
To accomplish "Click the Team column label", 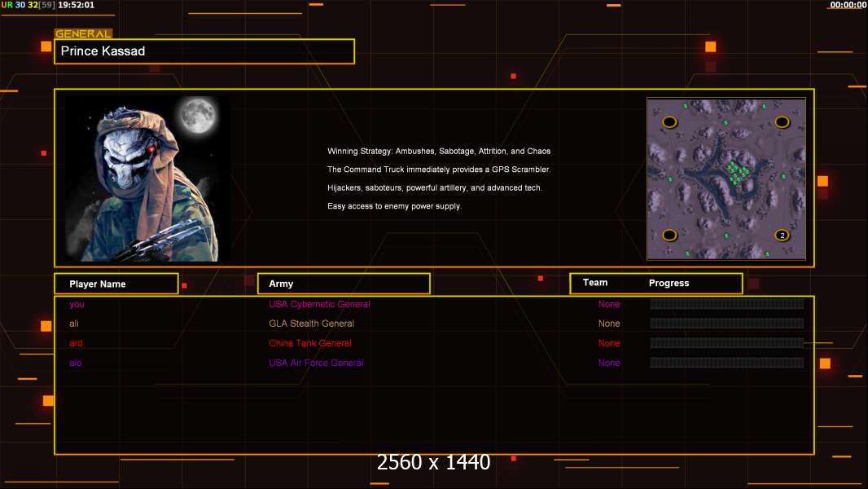I will coord(595,283).
